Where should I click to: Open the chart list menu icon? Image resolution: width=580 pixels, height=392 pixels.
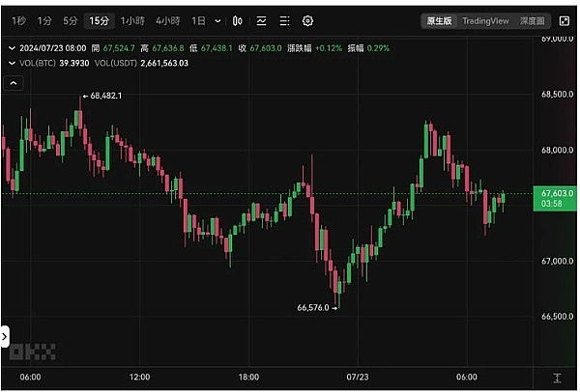tap(284, 21)
